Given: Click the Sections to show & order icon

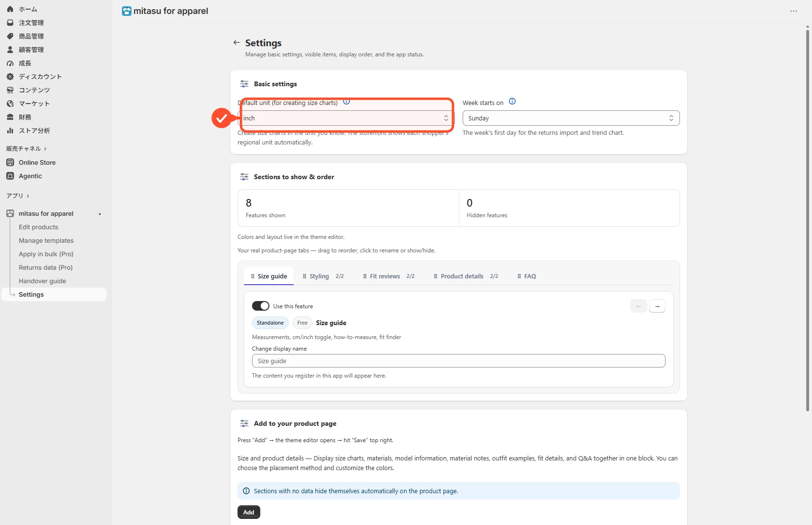Looking at the screenshot, I should tap(244, 177).
